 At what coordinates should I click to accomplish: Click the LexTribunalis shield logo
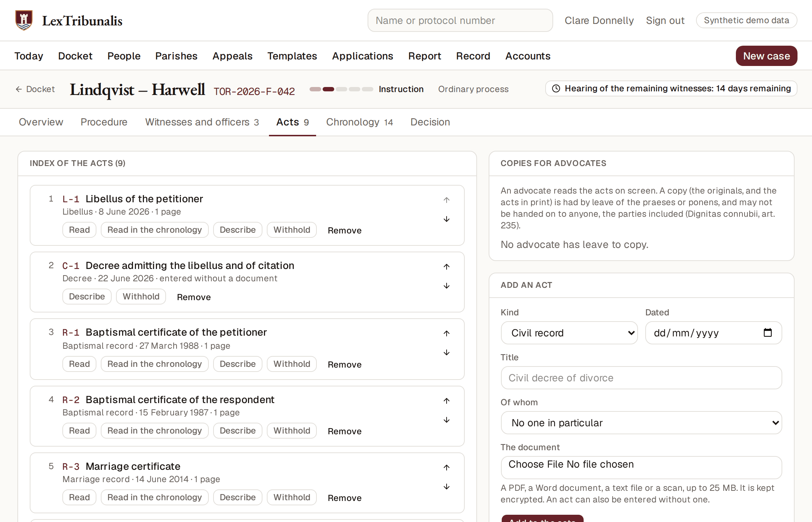coord(24,20)
